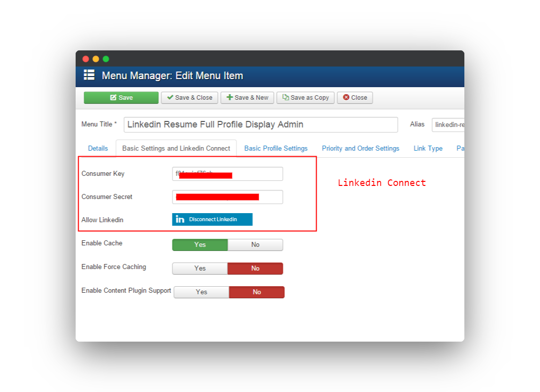This screenshot has width=540, height=392.
Task: Set Enable Force Caching to No
Action: point(255,269)
